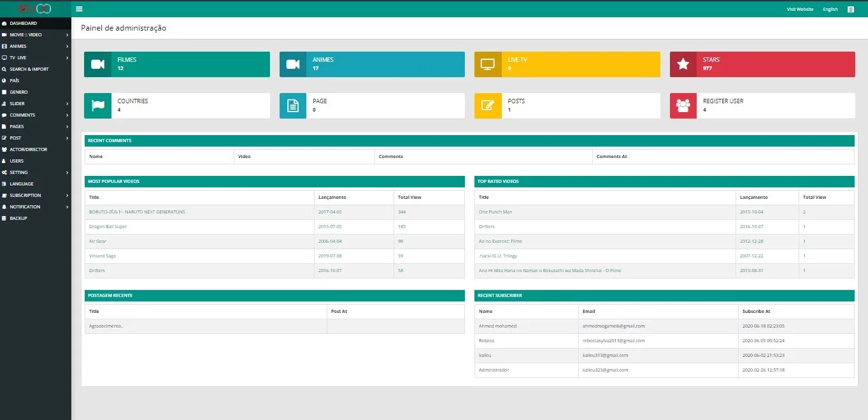
Task: Open the Ao no Exorcist: Filme link
Action: [501, 242]
